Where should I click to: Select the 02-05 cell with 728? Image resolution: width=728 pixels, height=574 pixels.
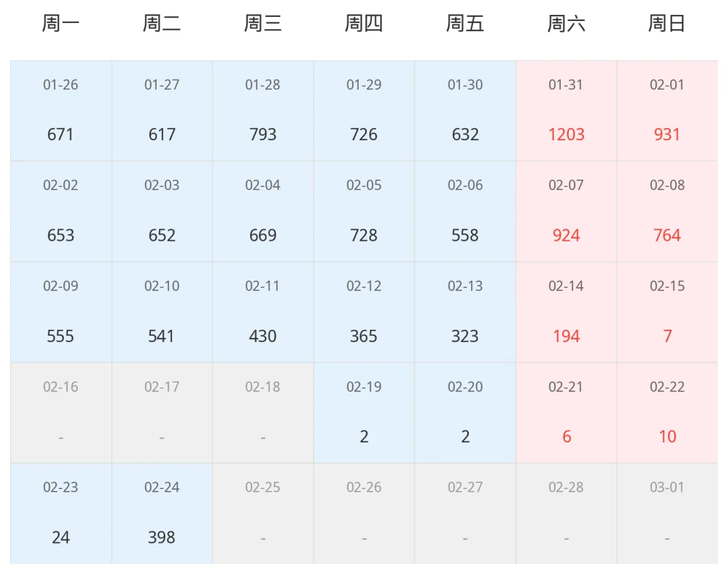364,211
